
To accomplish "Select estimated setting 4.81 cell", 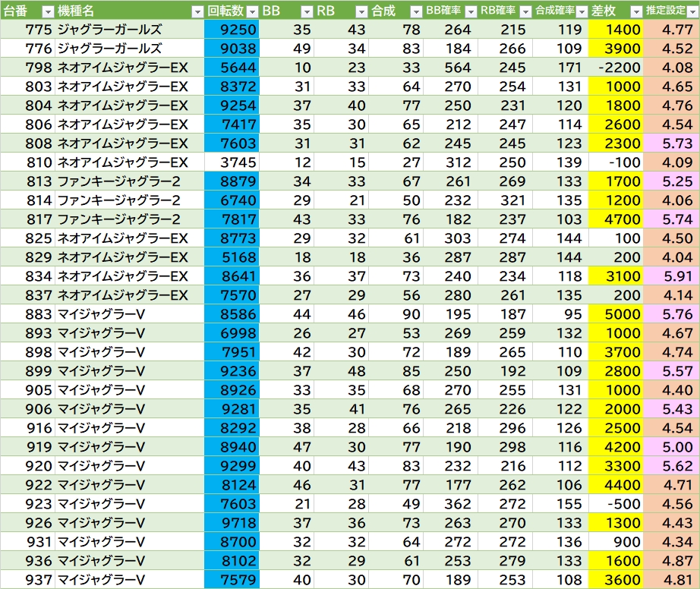I will [x=671, y=579].
